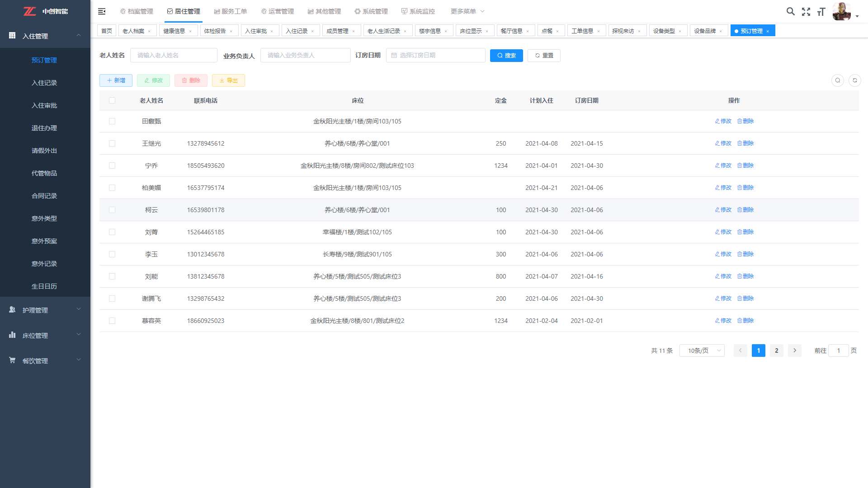
Task: Refresh the table with circular refresh icon
Action: [x=854, y=81]
